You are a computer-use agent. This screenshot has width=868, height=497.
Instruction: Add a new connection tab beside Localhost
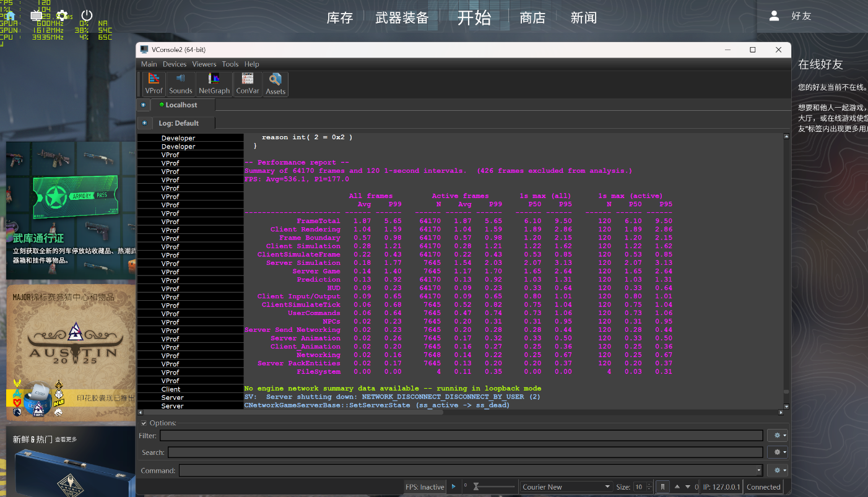pos(144,105)
